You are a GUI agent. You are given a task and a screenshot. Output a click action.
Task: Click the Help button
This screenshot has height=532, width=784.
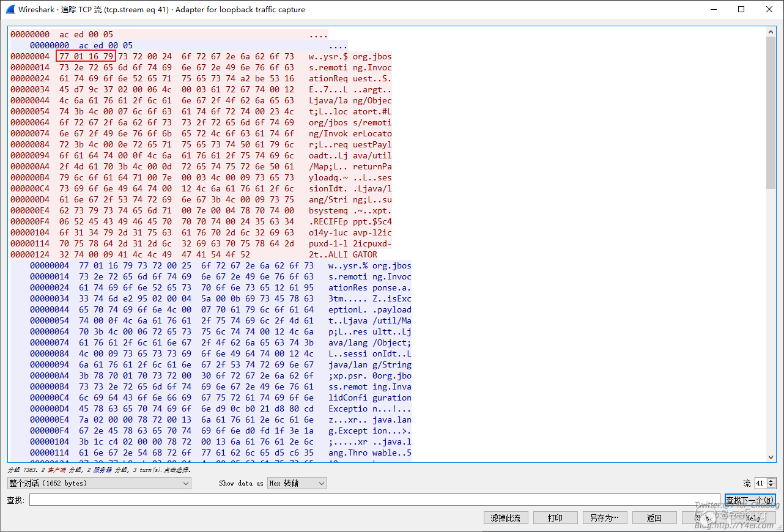[x=752, y=518]
